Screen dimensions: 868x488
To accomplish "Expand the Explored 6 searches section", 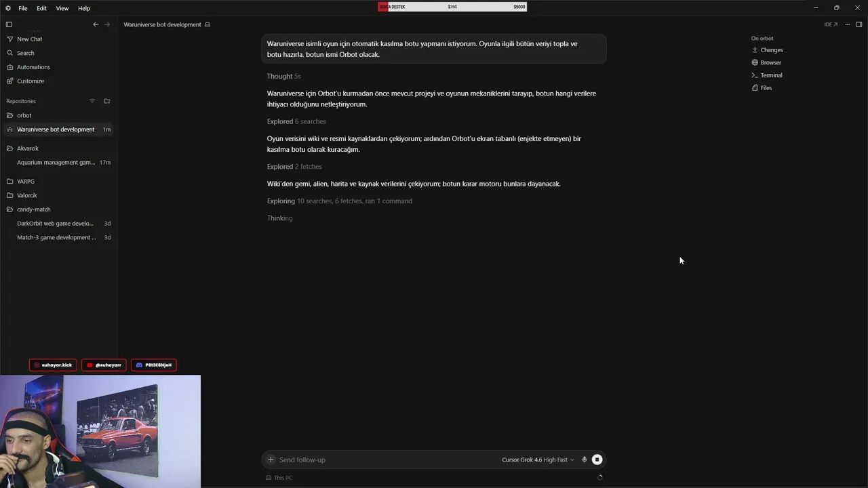I will coord(296,121).
